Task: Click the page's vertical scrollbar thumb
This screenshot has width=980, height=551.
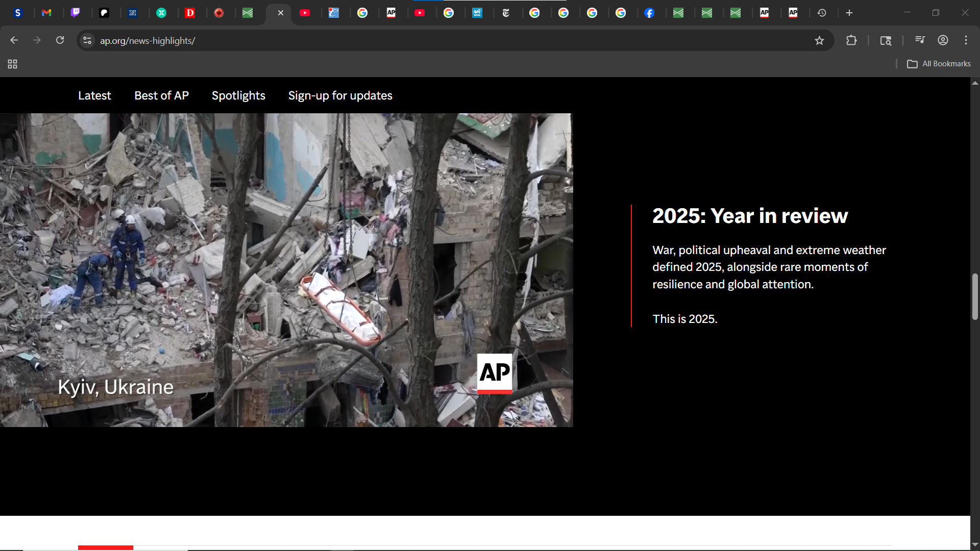Action: pos(975,297)
